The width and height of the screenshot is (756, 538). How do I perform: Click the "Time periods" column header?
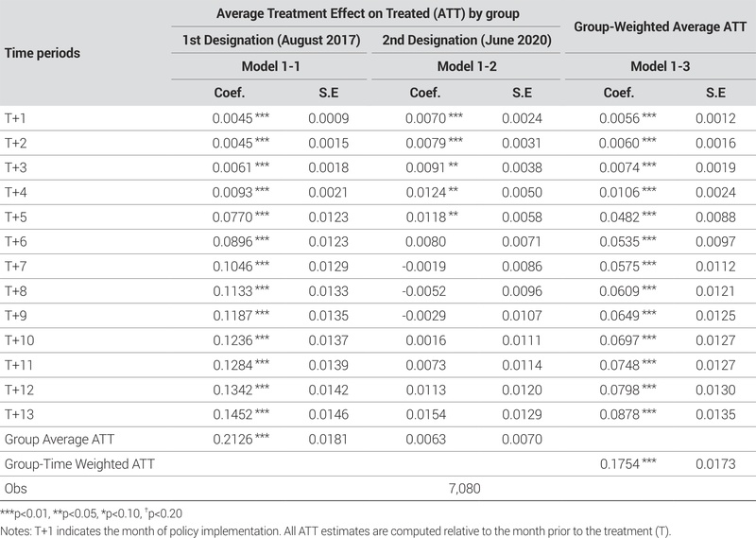click(x=42, y=53)
